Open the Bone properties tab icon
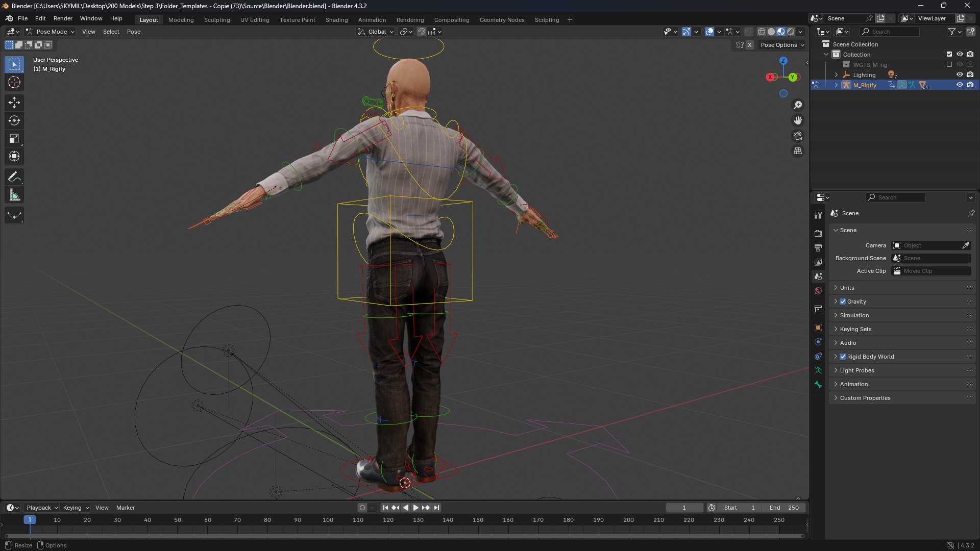Viewport: 980px width, 551px height. (x=818, y=385)
